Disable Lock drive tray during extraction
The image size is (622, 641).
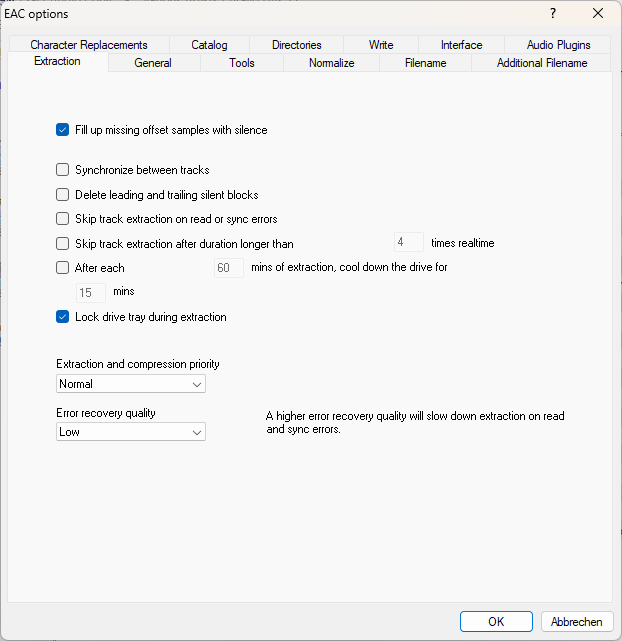[63, 317]
